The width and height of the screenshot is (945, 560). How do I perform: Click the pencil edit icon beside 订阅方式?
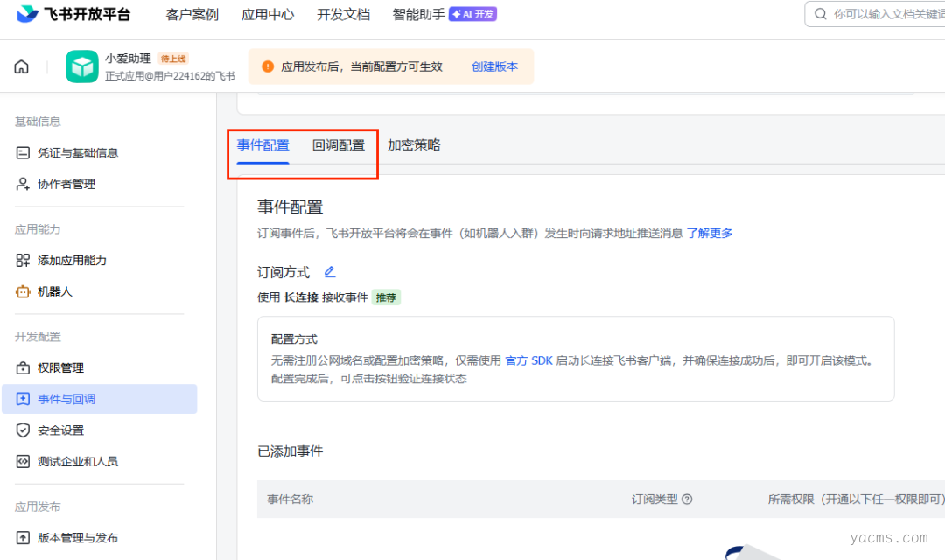click(330, 272)
